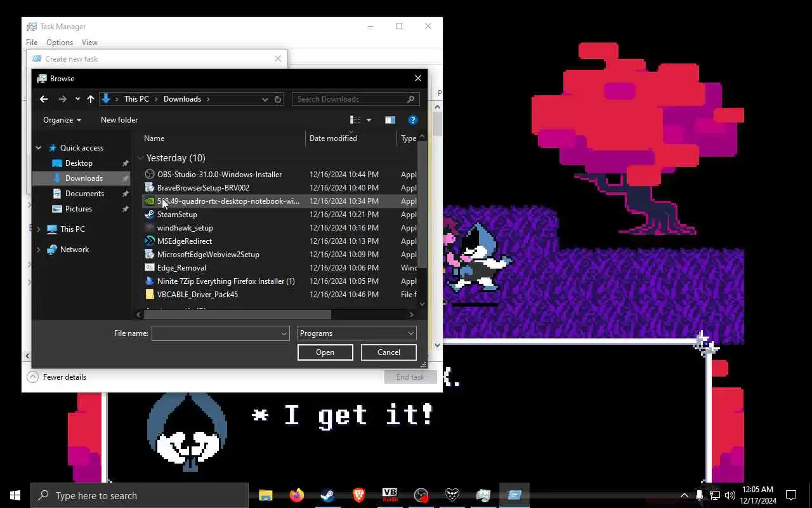Open Brave browser from the taskbar

[359, 495]
